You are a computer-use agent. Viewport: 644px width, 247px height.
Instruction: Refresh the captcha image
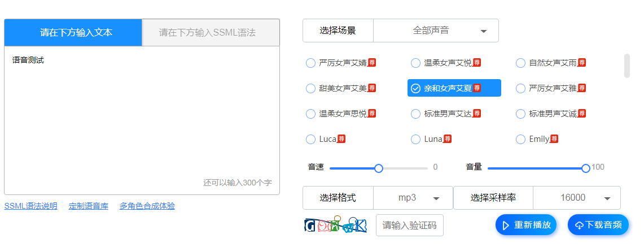pyautogui.click(x=335, y=224)
